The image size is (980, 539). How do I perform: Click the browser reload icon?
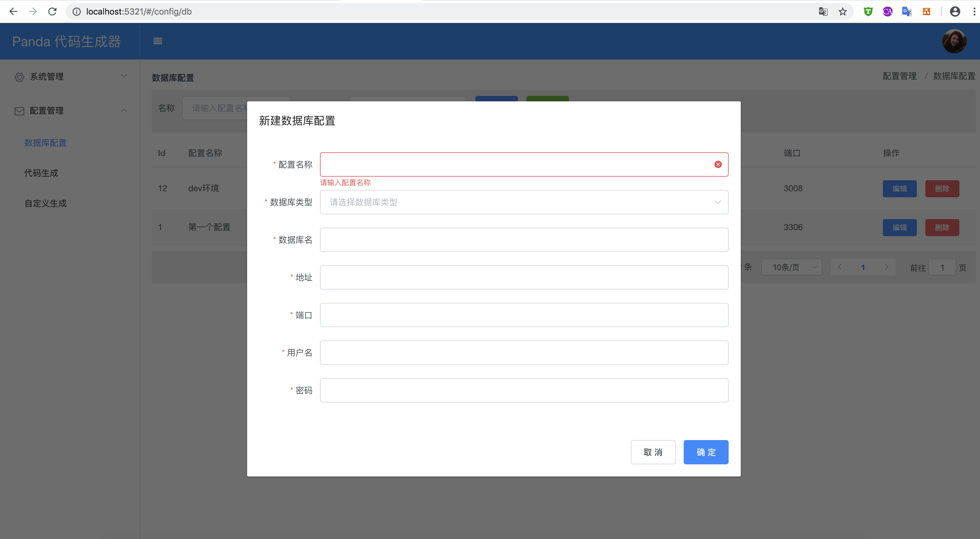53,12
